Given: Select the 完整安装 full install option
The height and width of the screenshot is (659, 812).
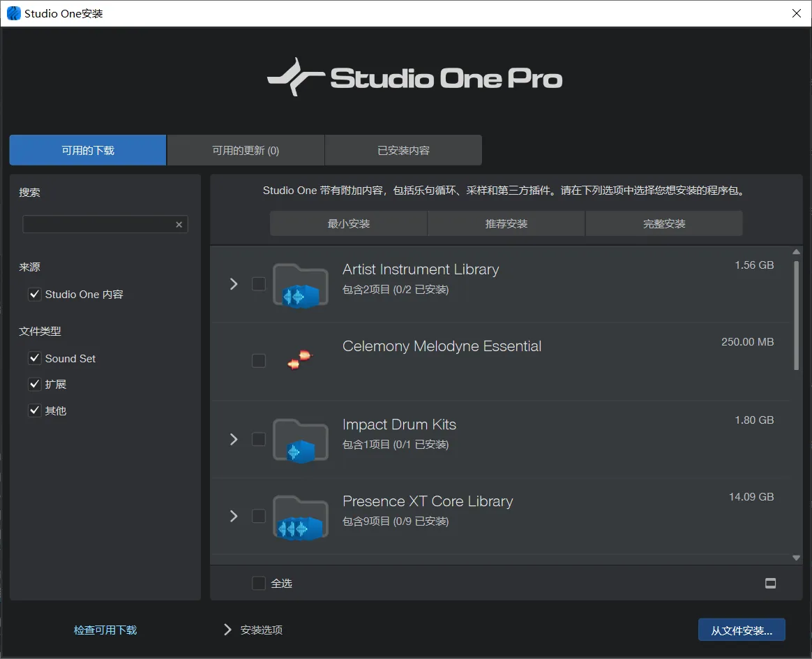Looking at the screenshot, I should (663, 223).
